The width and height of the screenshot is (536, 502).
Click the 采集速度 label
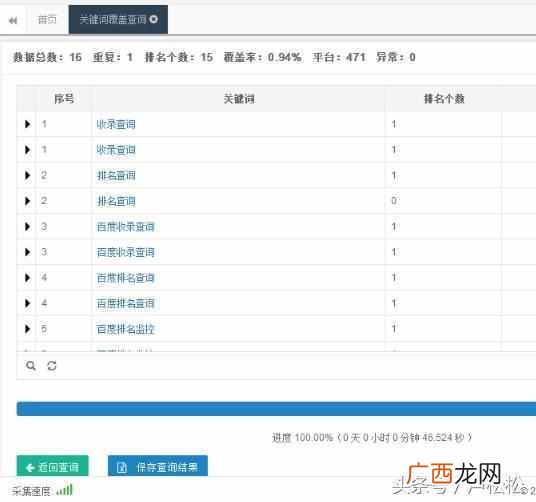pyautogui.click(x=31, y=491)
